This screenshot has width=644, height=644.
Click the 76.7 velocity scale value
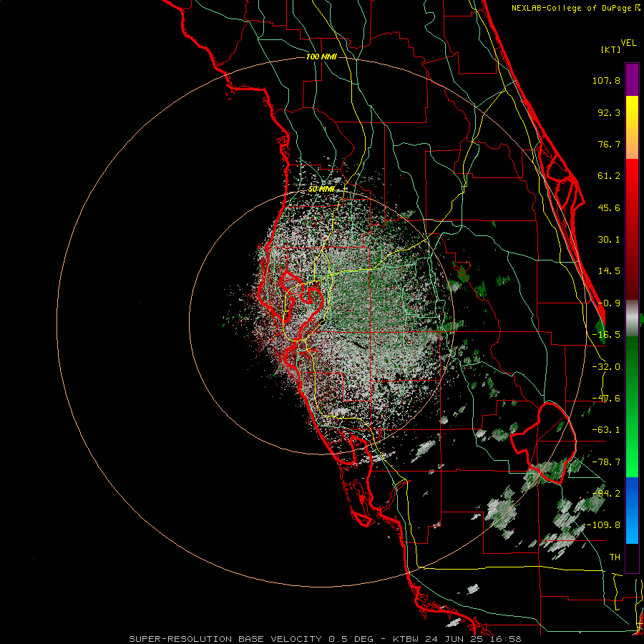(609, 144)
